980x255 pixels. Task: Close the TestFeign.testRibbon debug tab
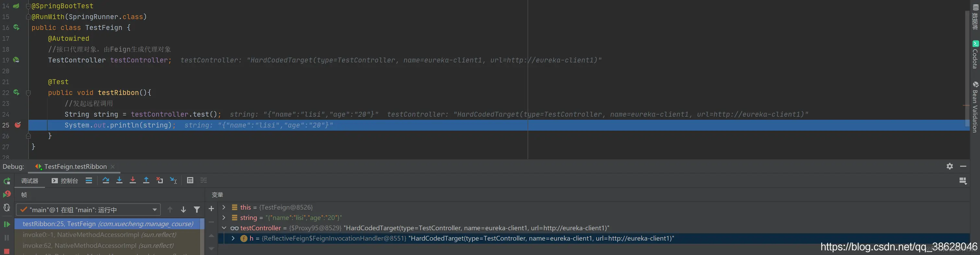click(x=112, y=167)
